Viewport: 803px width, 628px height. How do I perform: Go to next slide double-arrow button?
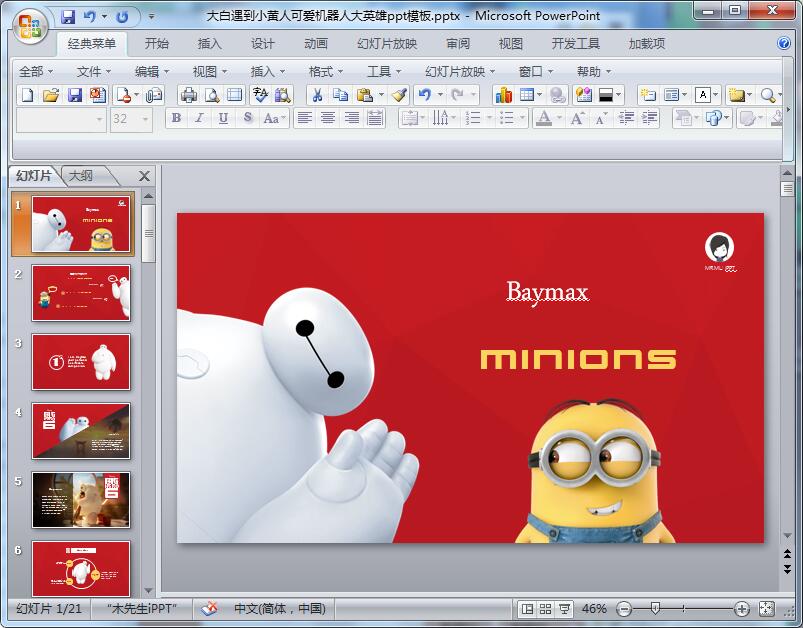tap(787, 569)
